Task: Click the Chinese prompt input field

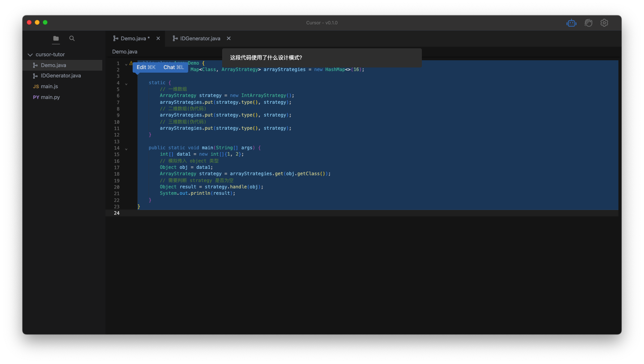Action: coord(322,58)
